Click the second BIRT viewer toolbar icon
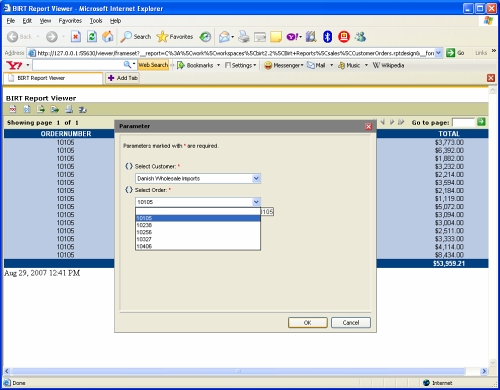 coord(27,109)
